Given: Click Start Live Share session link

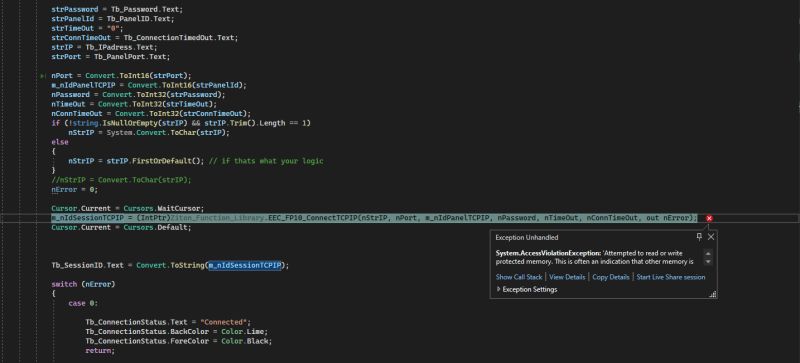Looking at the screenshot, I should (671, 277).
